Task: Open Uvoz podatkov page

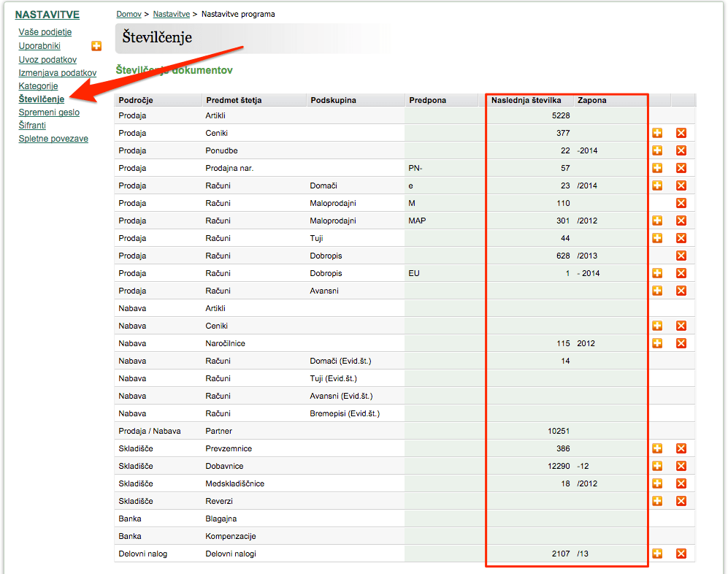Action: (x=47, y=60)
